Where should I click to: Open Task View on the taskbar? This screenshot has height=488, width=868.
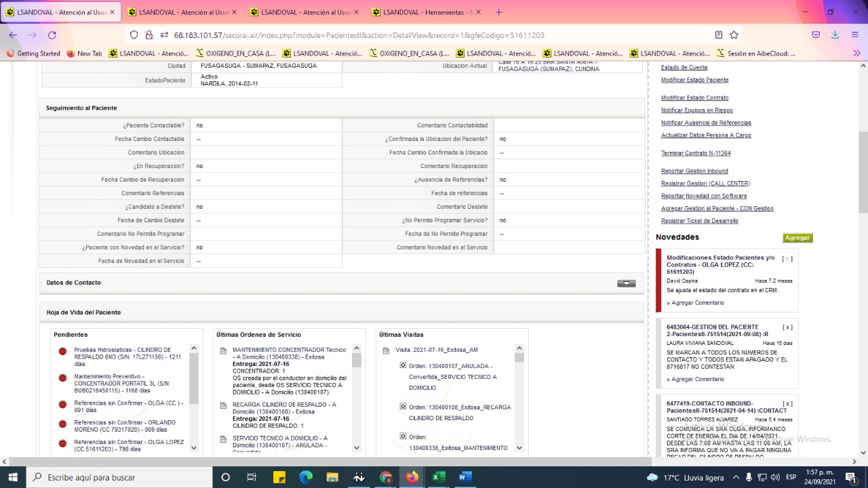[x=252, y=477]
